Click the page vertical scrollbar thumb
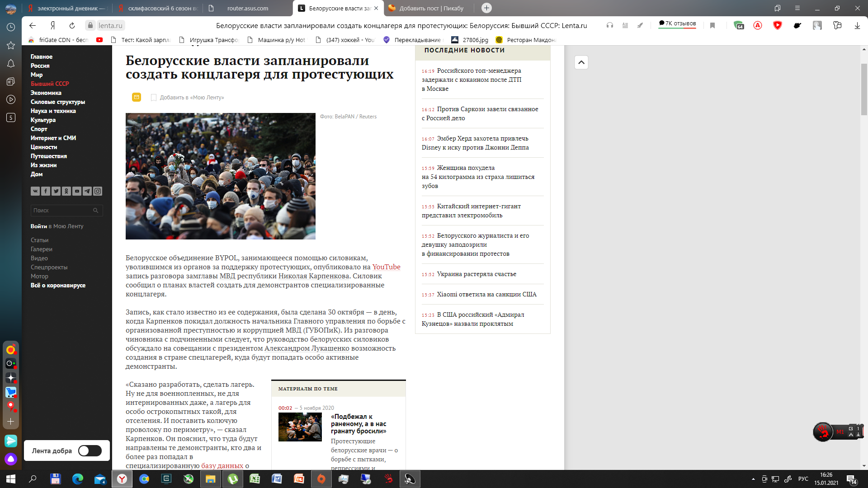This screenshot has height=488, width=868. [864, 89]
